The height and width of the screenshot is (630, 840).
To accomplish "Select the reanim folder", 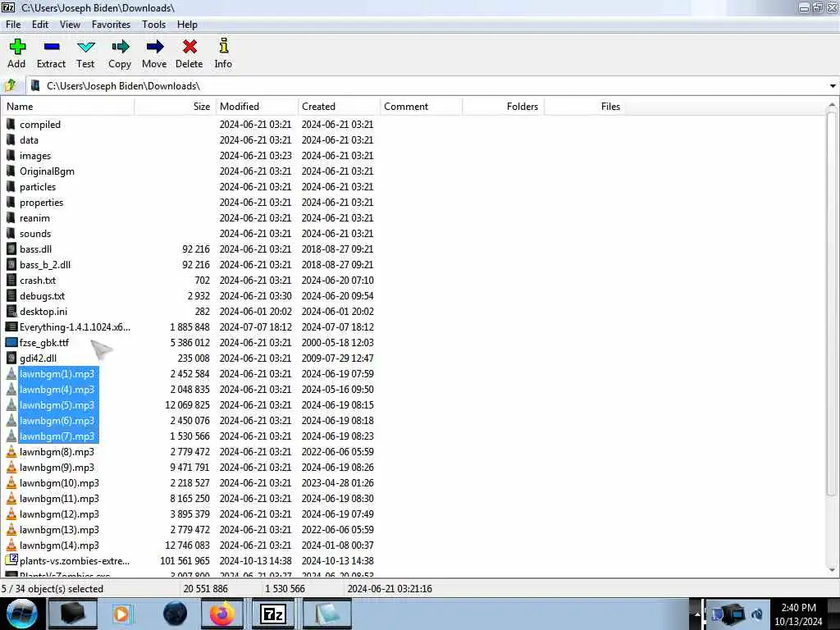I will (x=34, y=217).
